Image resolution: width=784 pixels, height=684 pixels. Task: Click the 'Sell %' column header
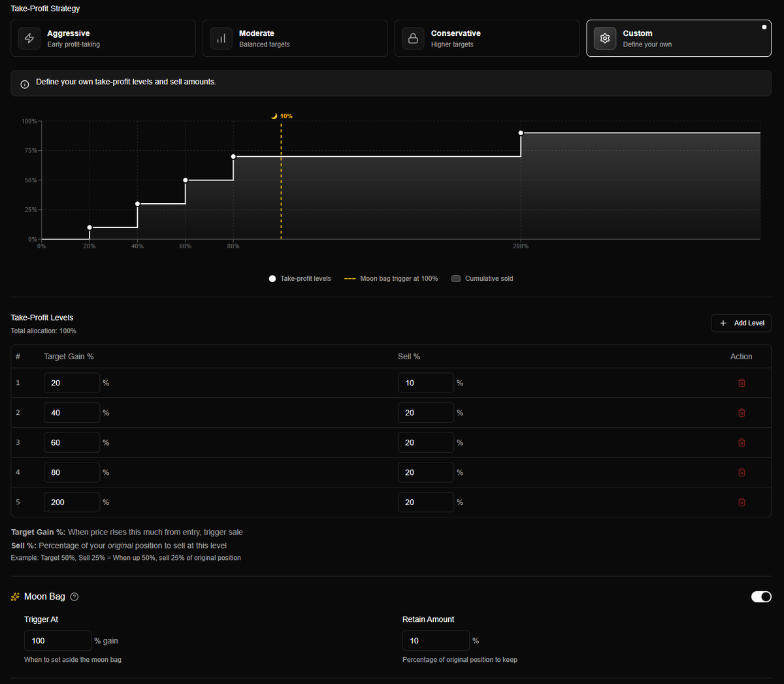[x=409, y=357]
